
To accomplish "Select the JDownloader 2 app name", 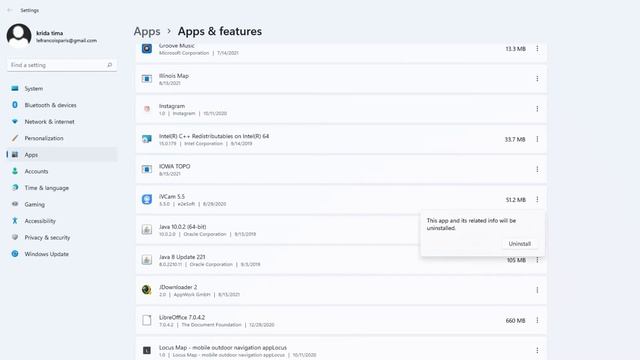I will (x=178, y=287).
